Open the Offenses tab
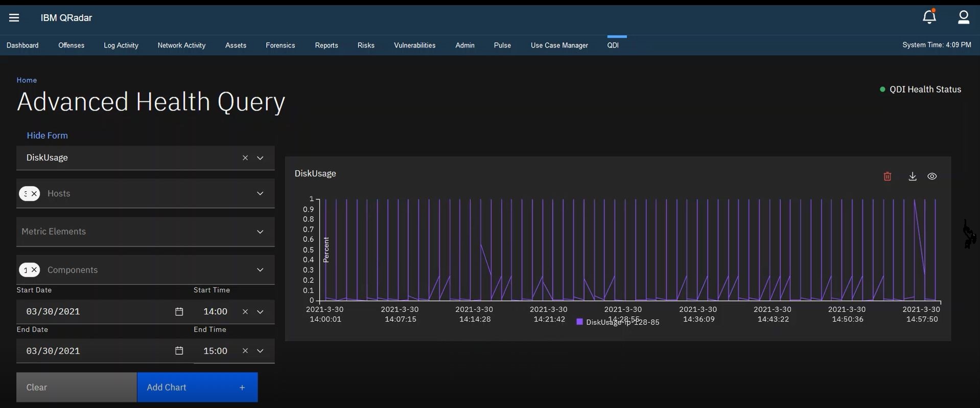 [x=72, y=46]
